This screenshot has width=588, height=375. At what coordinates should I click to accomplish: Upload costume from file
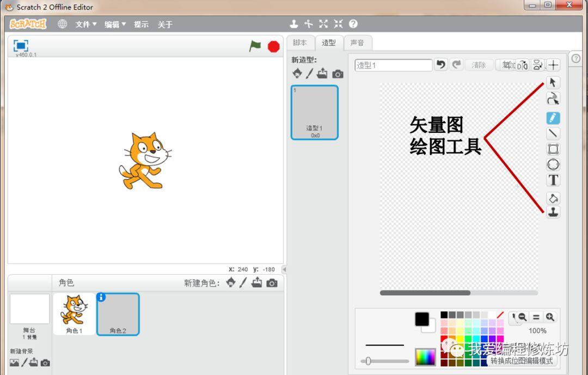(x=322, y=73)
